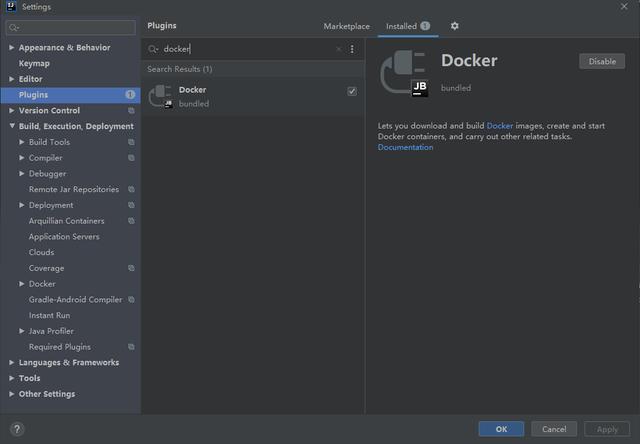Expand the Deployment node
Viewport: 640px width, 444px height.
tap(22, 205)
